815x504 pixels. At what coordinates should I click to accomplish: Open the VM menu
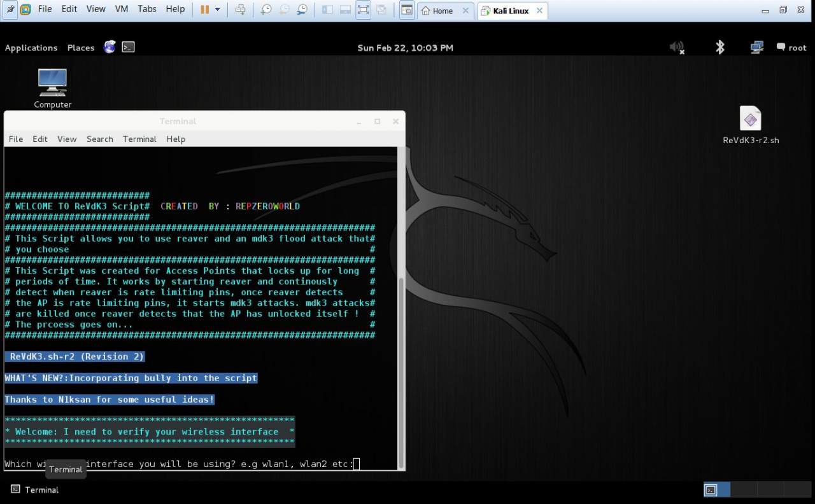click(122, 9)
